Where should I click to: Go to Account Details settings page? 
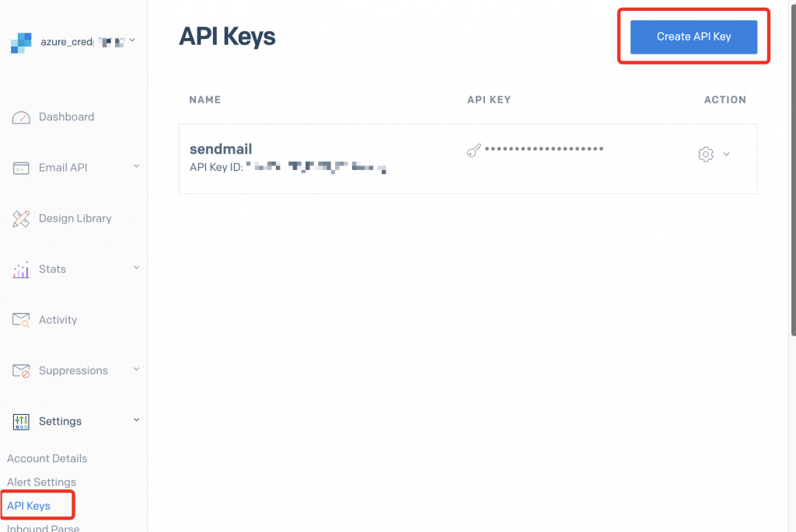coord(47,459)
